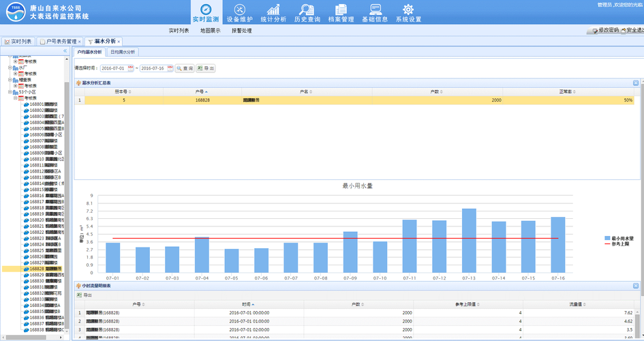Collapse the 水厂 tree node
Viewport: 644px width, 341px height.
10,68
